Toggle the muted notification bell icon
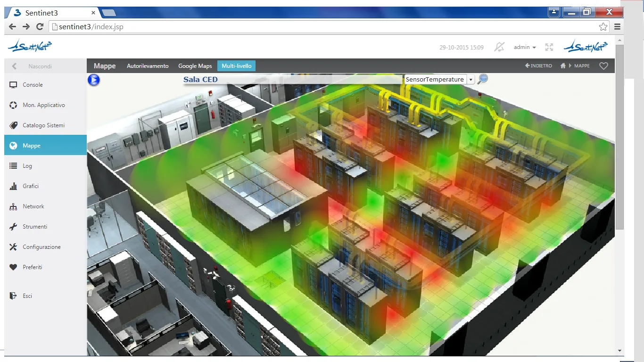Viewport: 644px width, 362px height. click(499, 47)
